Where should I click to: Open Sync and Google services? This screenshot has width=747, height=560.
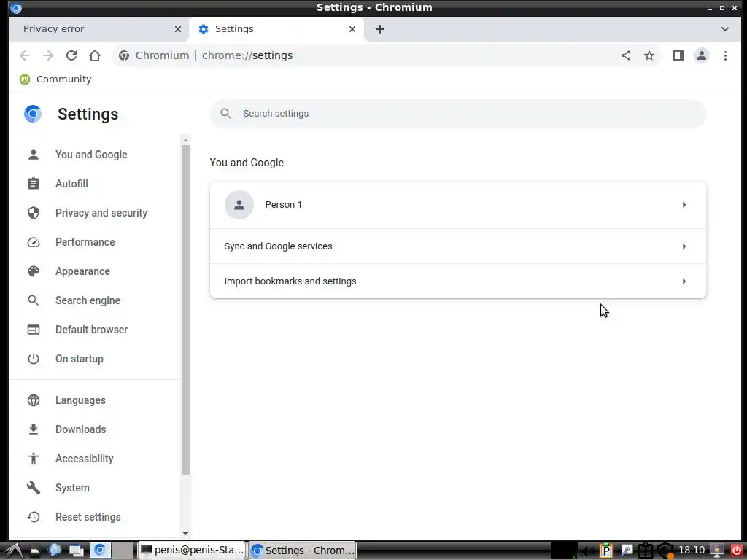458,246
